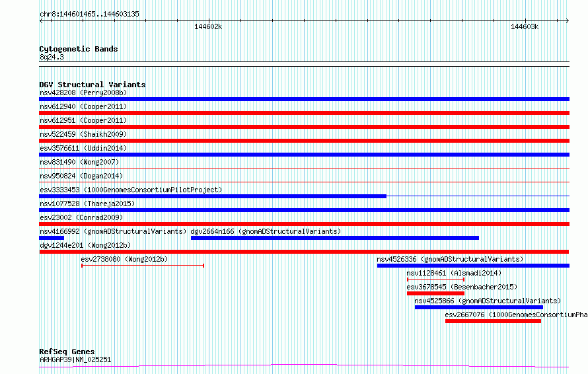The image size is (588, 374).
Task: Click nsv1077528 (Thareja2015) label
Action: (x=87, y=204)
